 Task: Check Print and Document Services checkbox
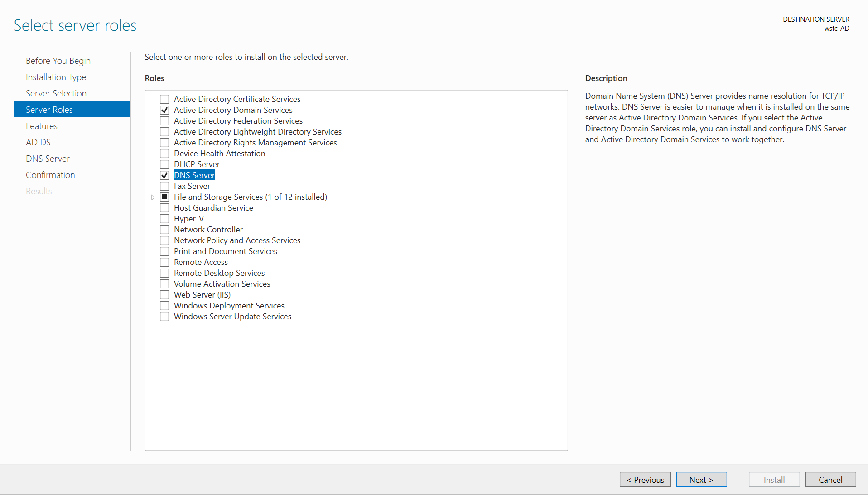(x=164, y=251)
